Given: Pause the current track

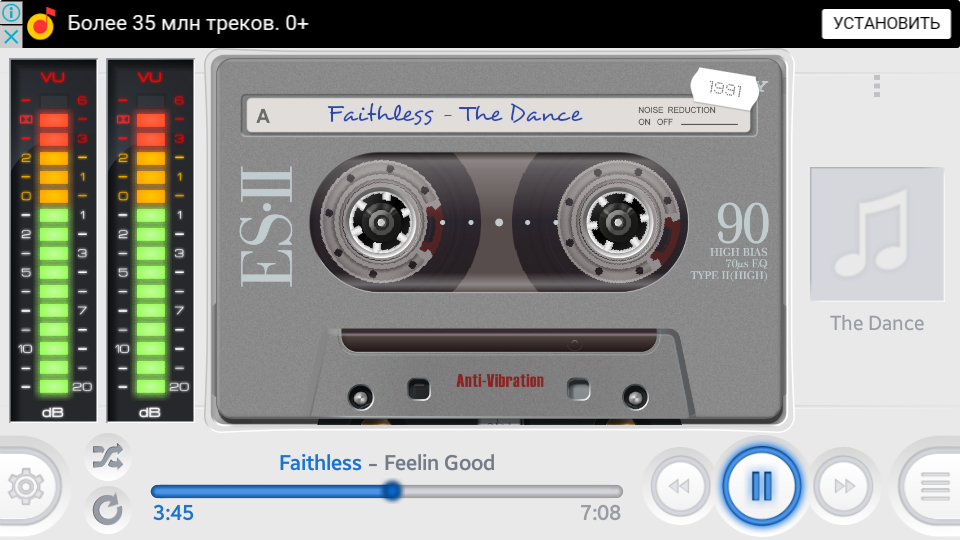Looking at the screenshot, I should (x=762, y=486).
